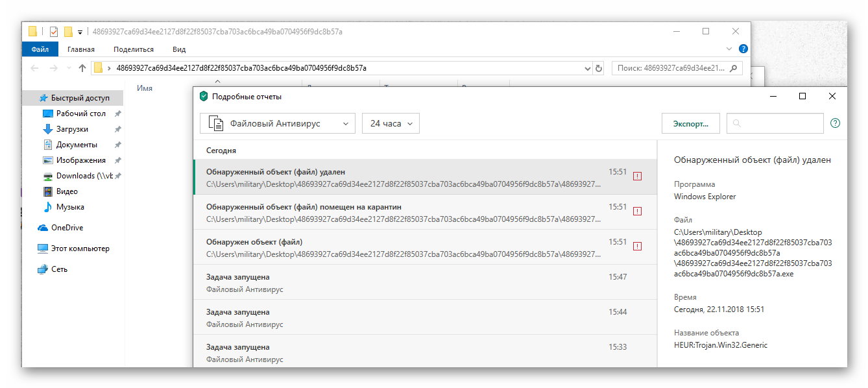
Task: Click the red alert icon on deleted object row
Action: (x=636, y=176)
